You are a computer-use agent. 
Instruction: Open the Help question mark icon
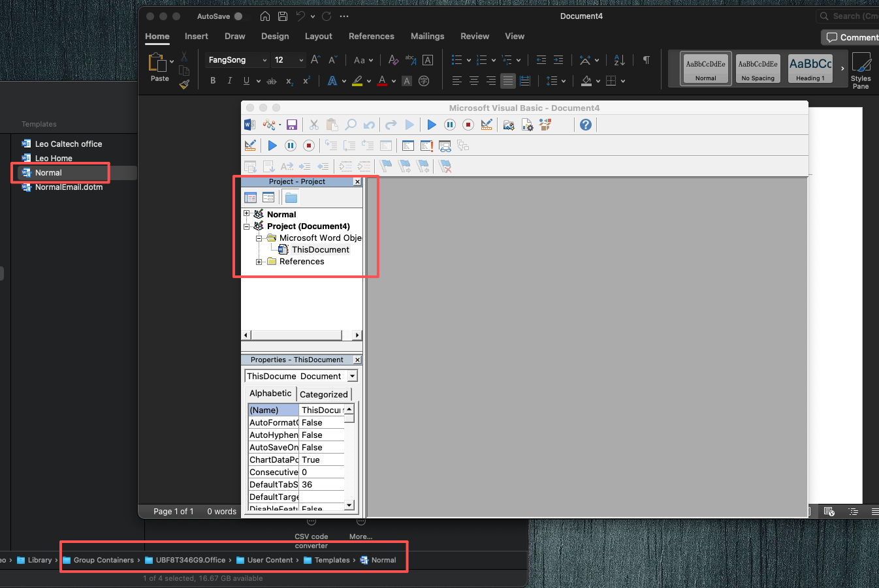coord(586,125)
